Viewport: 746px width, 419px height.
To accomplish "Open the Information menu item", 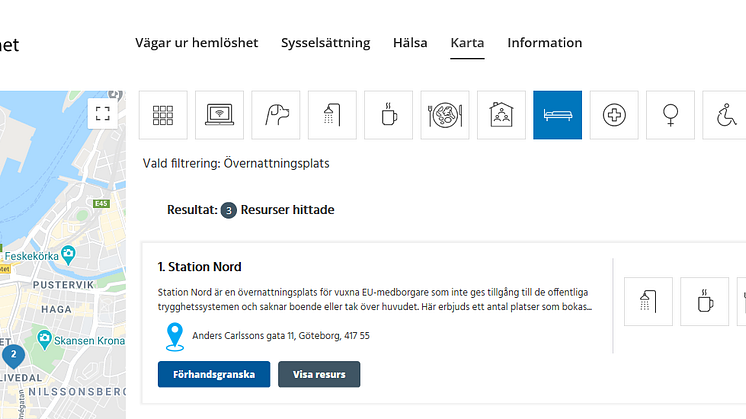I will 545,43.
